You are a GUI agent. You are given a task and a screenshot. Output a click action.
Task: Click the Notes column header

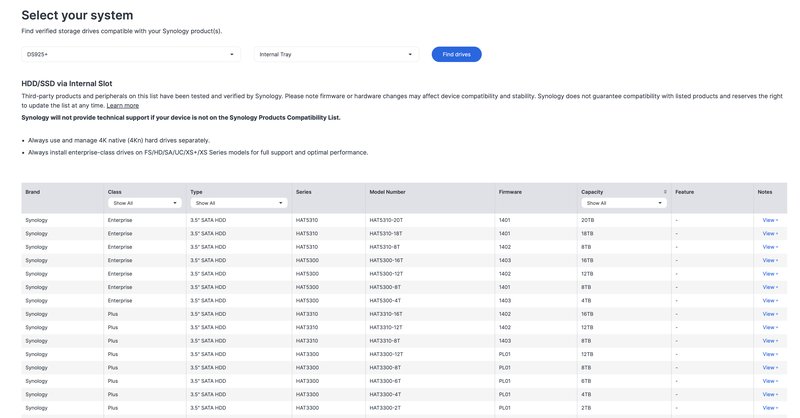coord(765,192)
